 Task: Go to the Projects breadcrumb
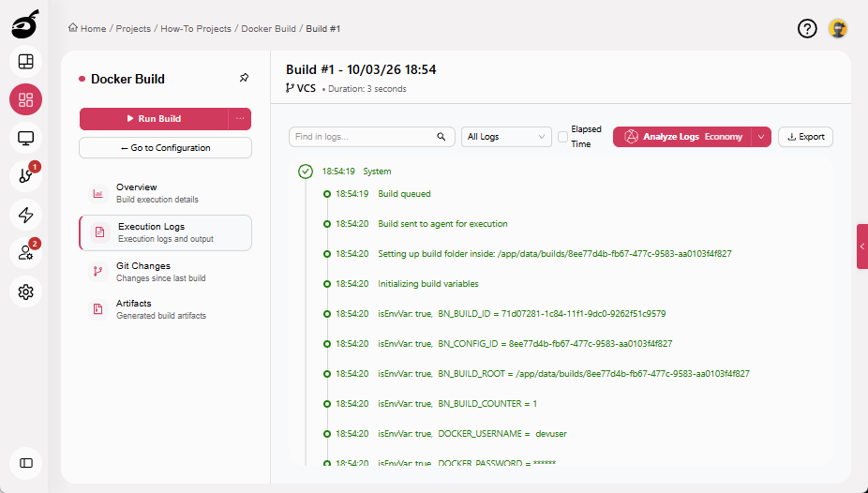click(x=133, y=29)
